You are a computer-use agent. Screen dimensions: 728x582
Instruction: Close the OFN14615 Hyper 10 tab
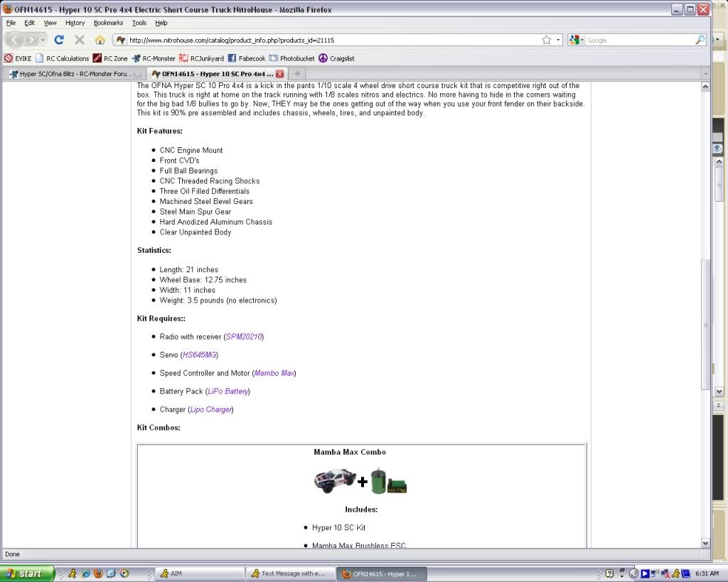tap(280, 73)
